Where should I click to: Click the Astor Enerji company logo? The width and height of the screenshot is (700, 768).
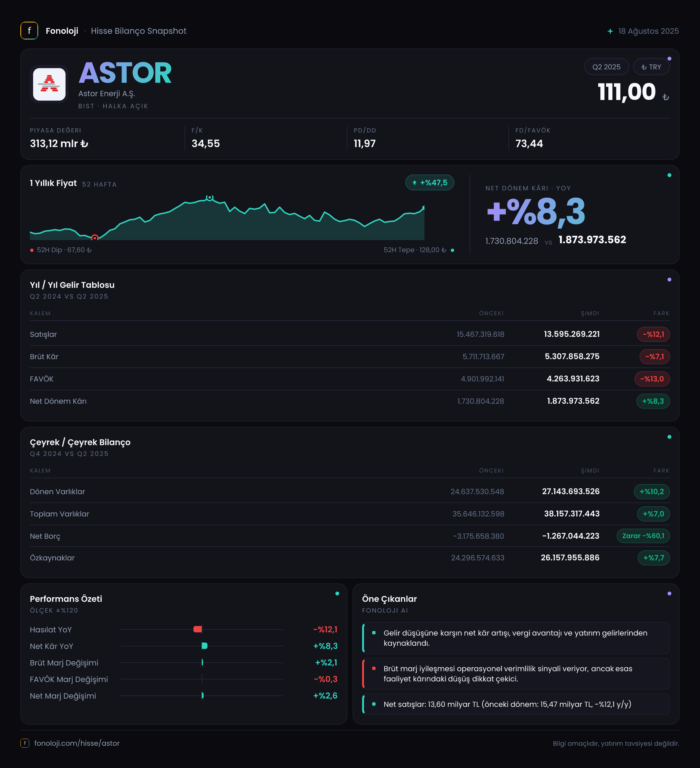point(49,84)
